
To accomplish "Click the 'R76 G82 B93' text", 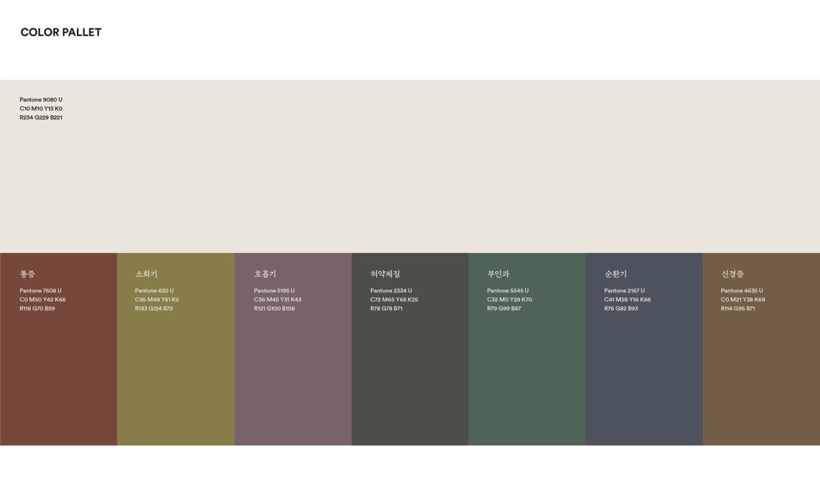I will click(x=621, y=308).
